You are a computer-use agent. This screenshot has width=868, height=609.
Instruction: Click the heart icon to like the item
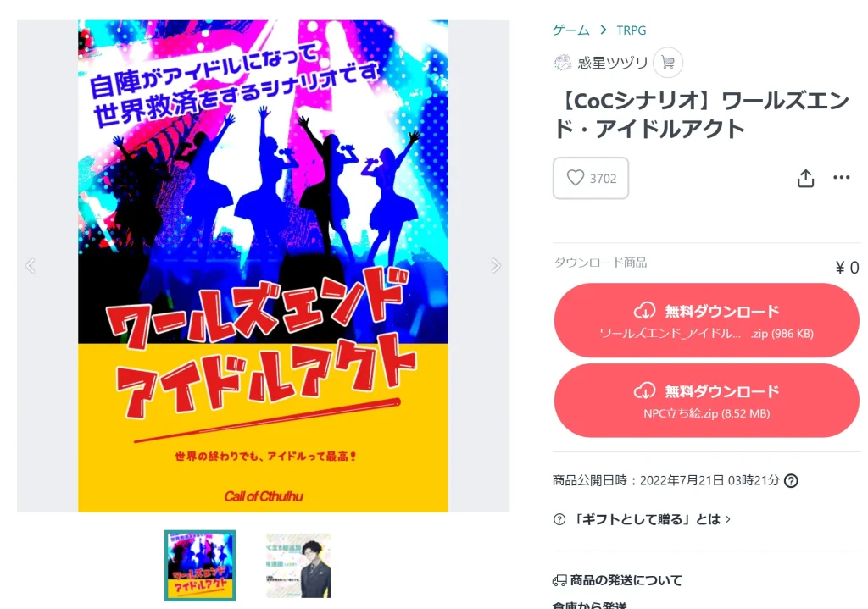coord(576,178)
